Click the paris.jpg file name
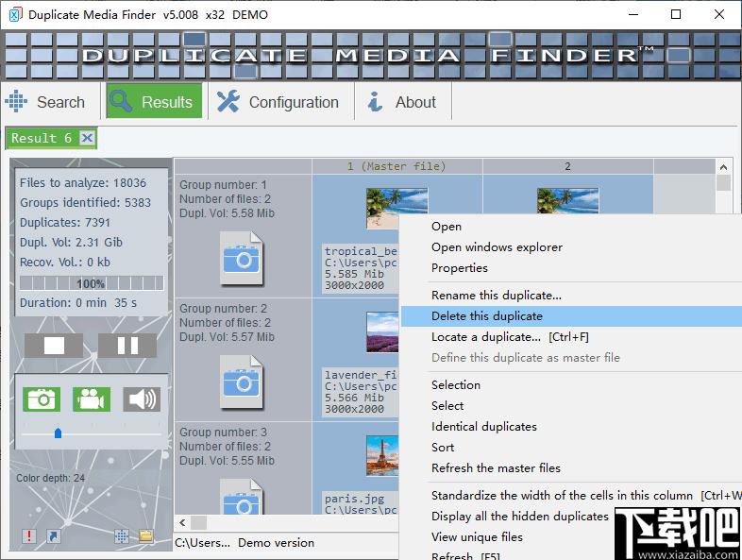The height and width of the screenshot is (560, 742). 354,499
